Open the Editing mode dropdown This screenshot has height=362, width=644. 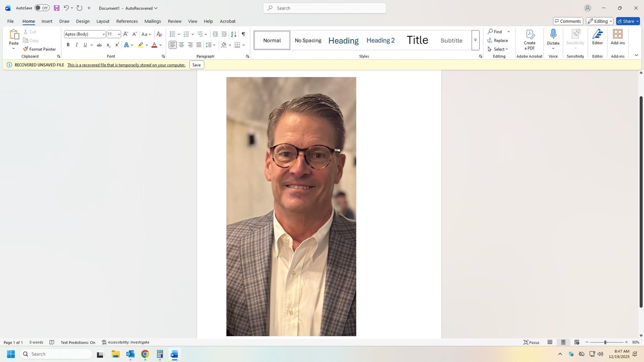[599, 21]
